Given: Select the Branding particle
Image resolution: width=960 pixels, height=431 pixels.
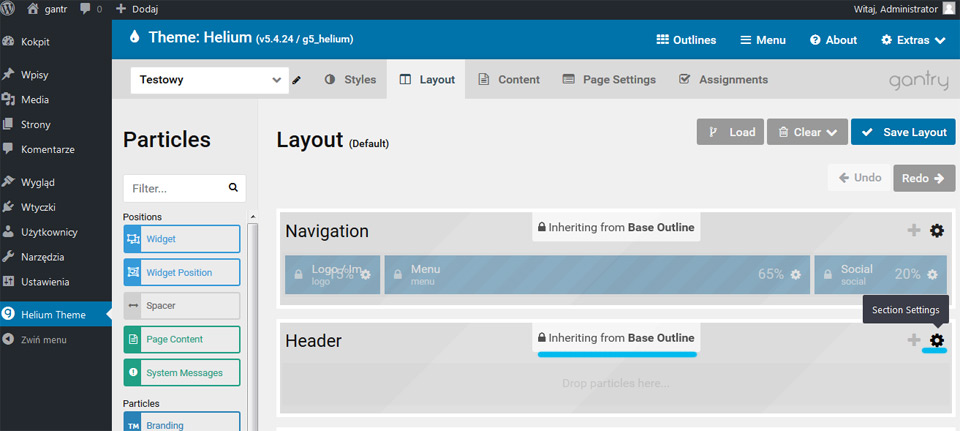Looking at the screenshot, I should [182, 422].
